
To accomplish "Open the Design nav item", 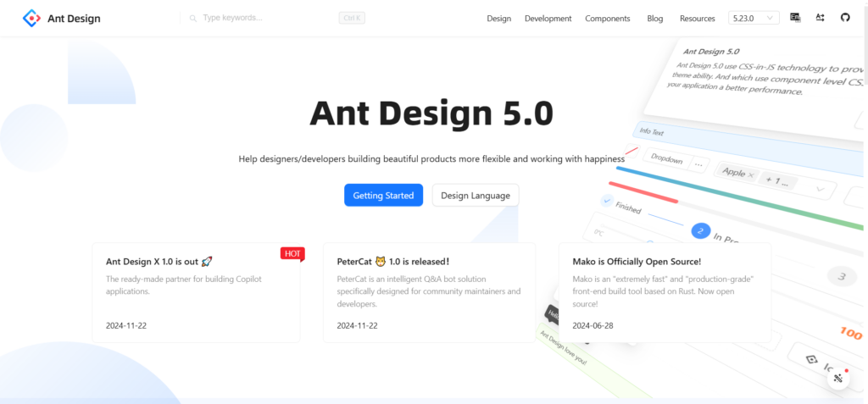I will point(498,19).
